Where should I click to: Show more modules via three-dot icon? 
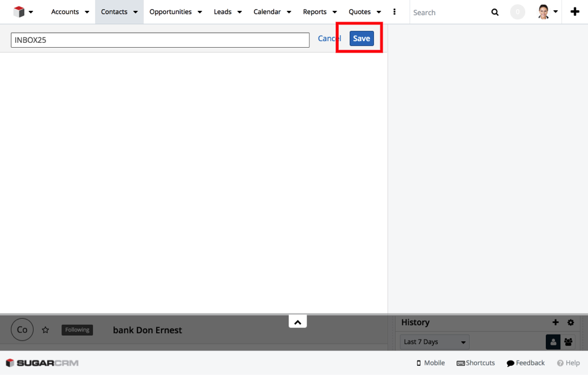394,11
